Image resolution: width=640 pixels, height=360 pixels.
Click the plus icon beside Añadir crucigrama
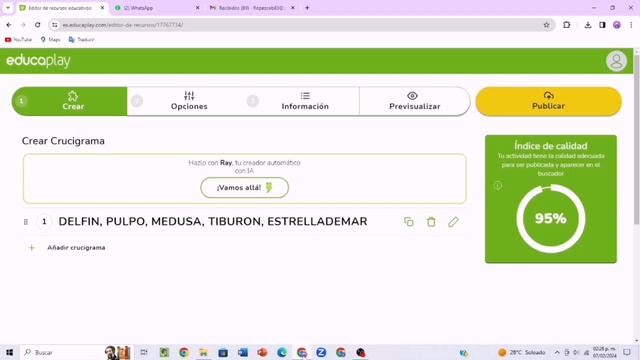point(31,248)
